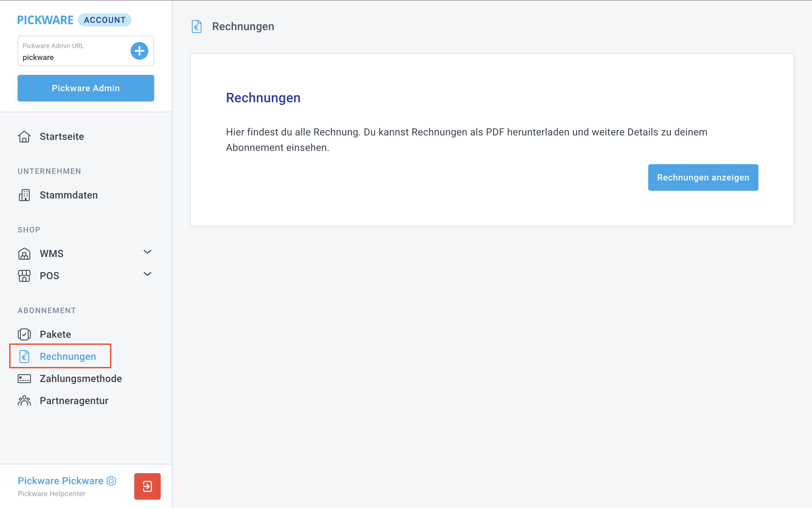The width and height of the screenshot is (812, 508).
Task: Open the Pickware Helpcenter link
Action: [x=51, y=494]
